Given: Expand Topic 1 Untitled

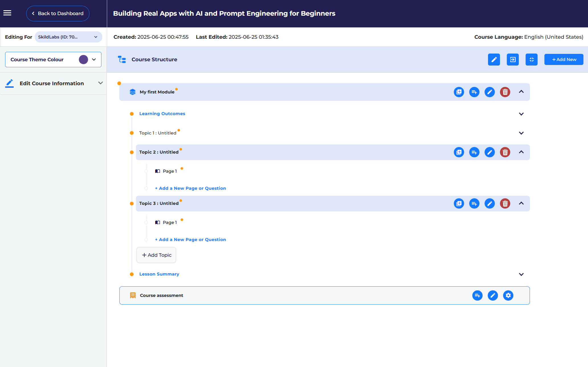Looking at the screenshot, I should coord(521,133).
